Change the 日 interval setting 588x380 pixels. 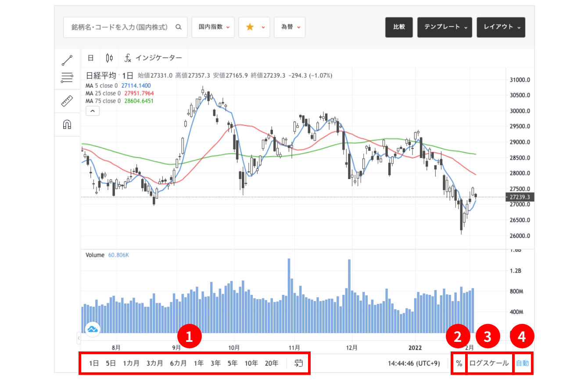(91, 58)
